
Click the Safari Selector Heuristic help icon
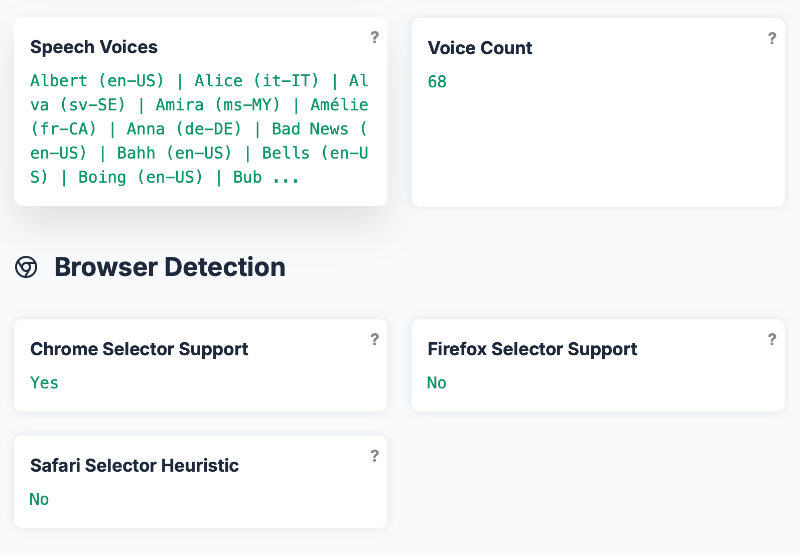(375, 456)
